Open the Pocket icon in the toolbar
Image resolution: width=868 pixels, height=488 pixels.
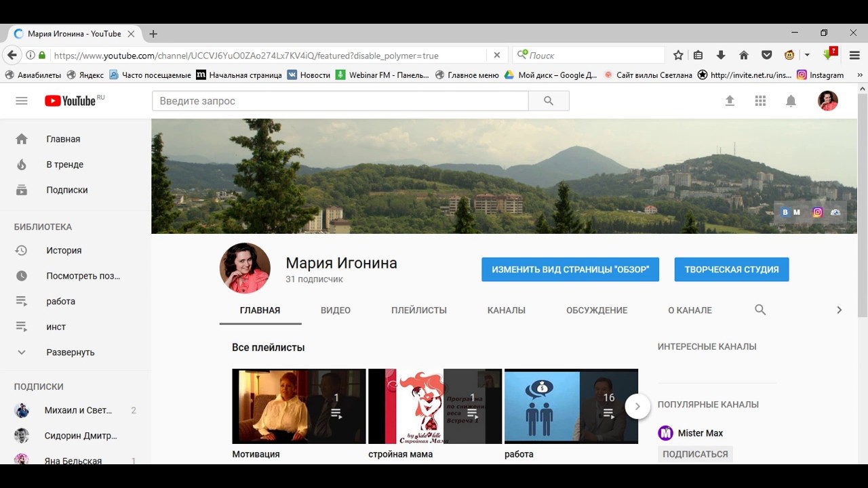pos(766,56)
